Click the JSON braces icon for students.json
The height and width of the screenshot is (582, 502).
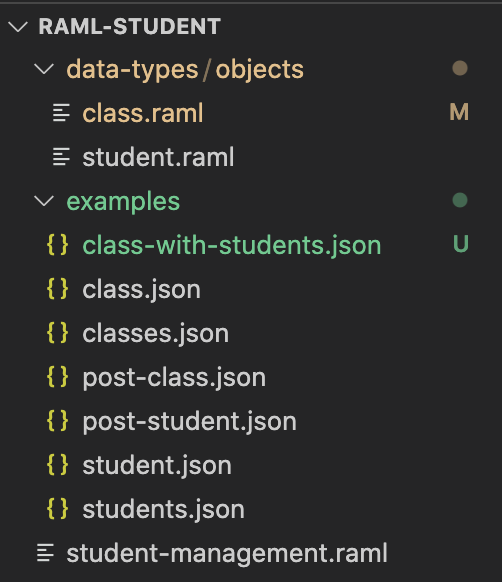click(x=58, y=509)
